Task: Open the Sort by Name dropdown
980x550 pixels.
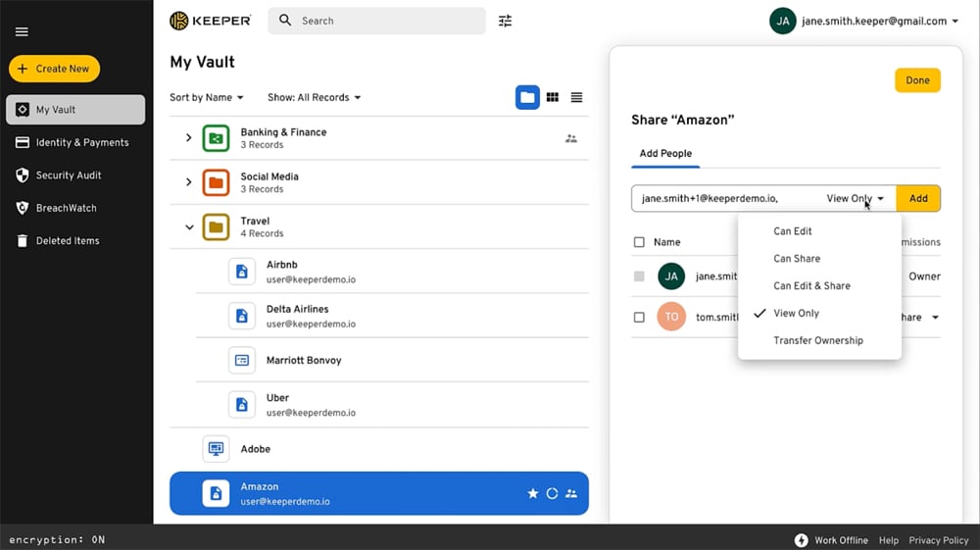Action: point(206,98)
